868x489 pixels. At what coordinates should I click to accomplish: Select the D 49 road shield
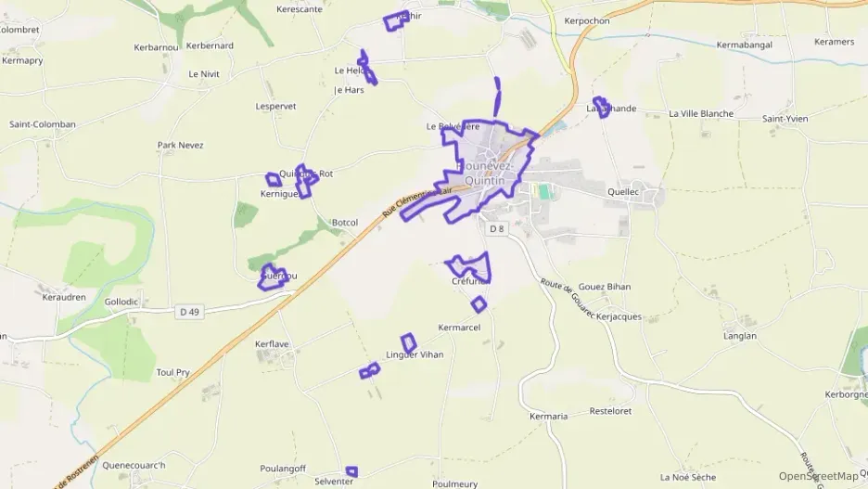tap(190, 312)
